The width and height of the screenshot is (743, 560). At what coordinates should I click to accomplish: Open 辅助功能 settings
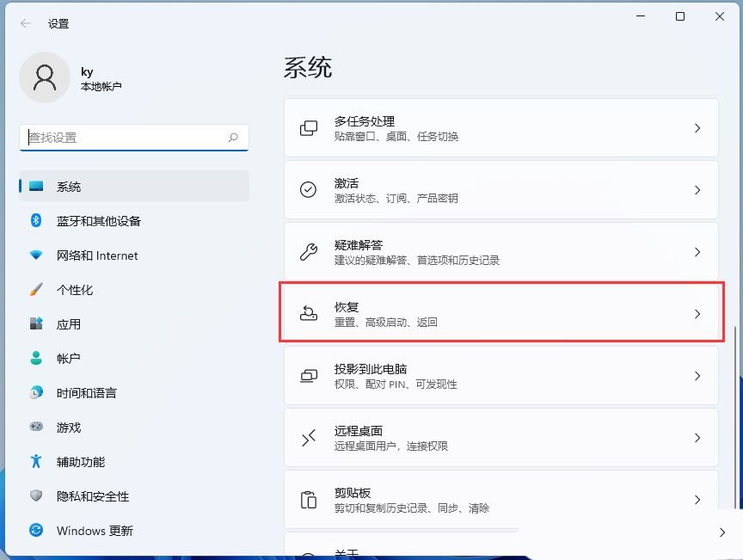click(x=134, y=461)
